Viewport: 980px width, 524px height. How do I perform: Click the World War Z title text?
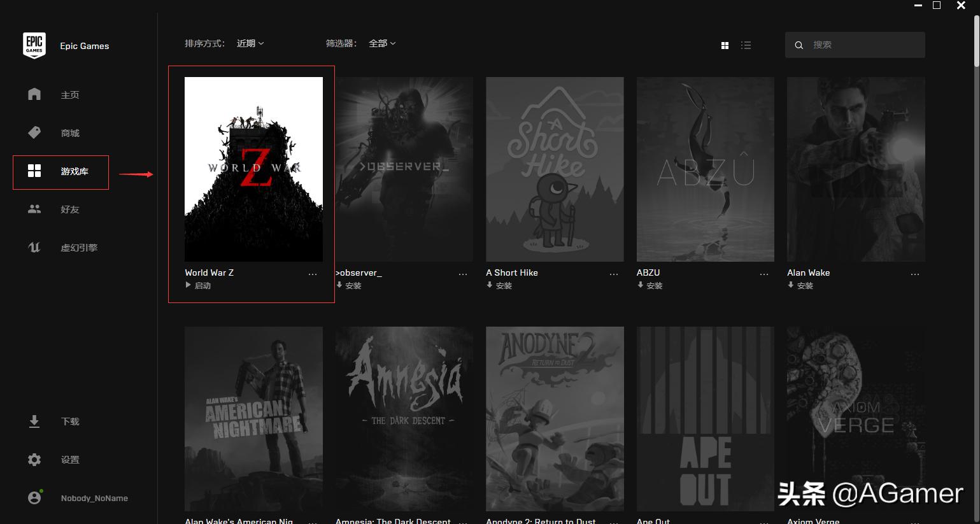point(209,273)
